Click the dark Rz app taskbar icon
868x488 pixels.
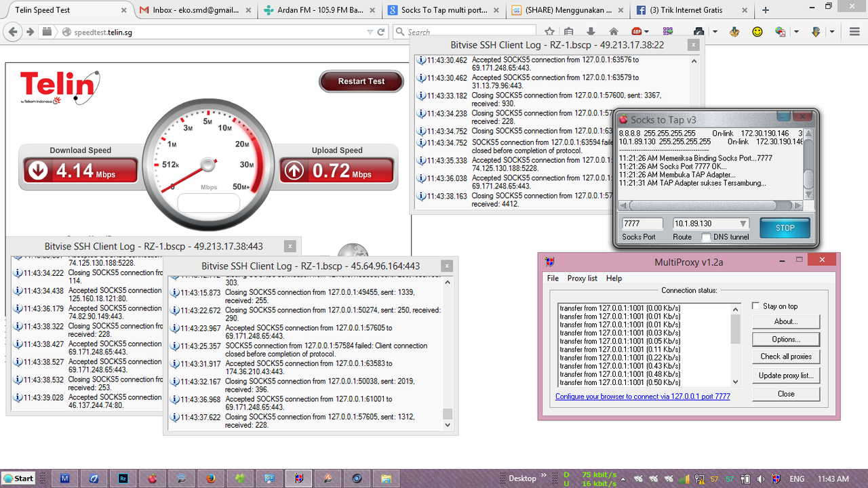click(123, 479)
